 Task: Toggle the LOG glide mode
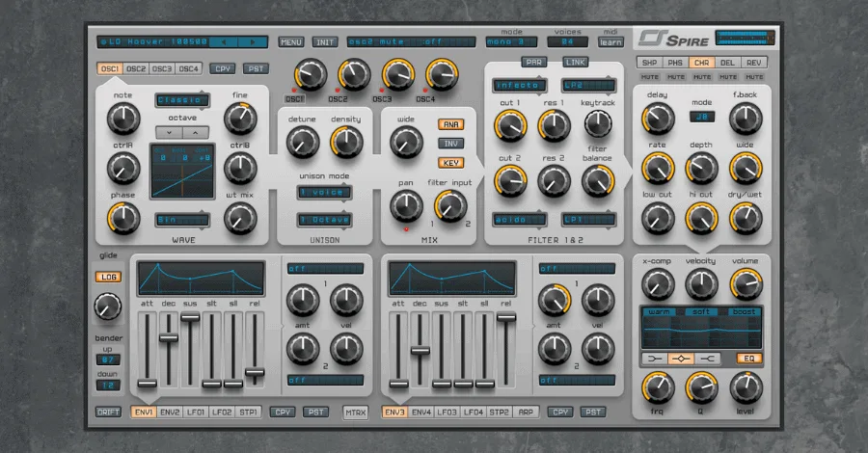(x=108, y=278)
